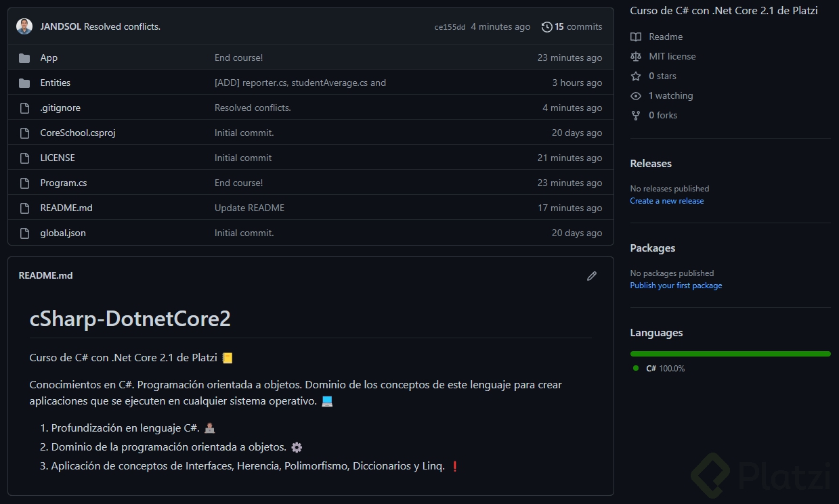Open the 'Resolved conflicts.' commit for .gitignore
Screen dimensions: 839x504
(253, 108)
